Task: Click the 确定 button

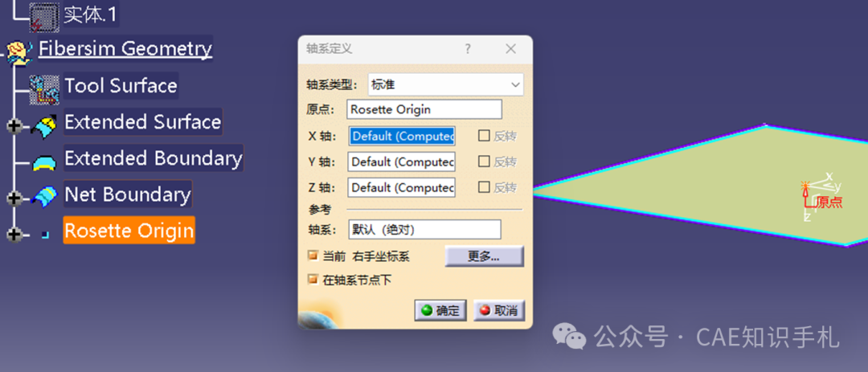Action: (x=440, y=311)
